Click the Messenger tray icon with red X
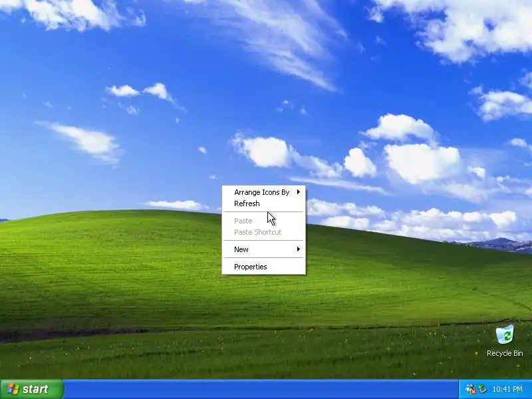Viewport: 532px width, 399px height. click(471, 389)
